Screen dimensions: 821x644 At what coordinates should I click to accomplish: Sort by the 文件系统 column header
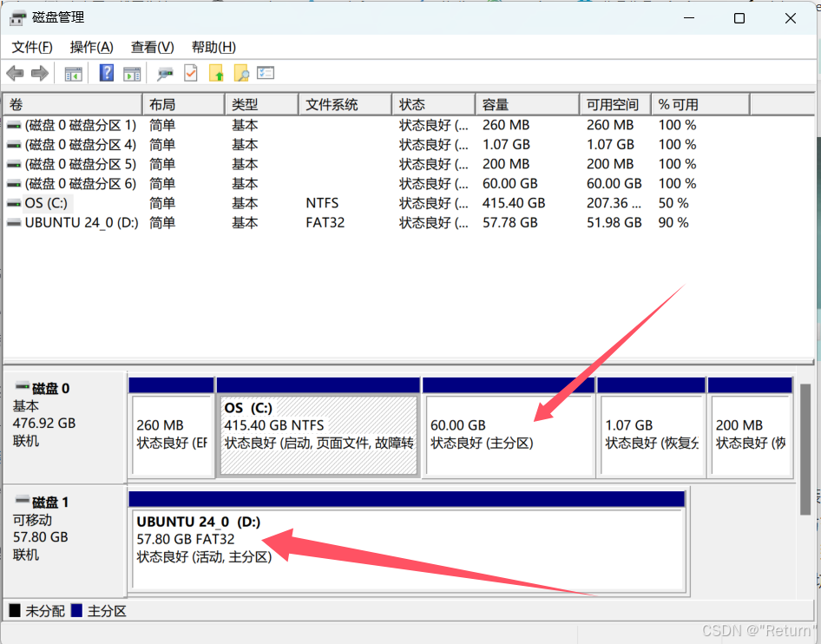tap(344, 104)
